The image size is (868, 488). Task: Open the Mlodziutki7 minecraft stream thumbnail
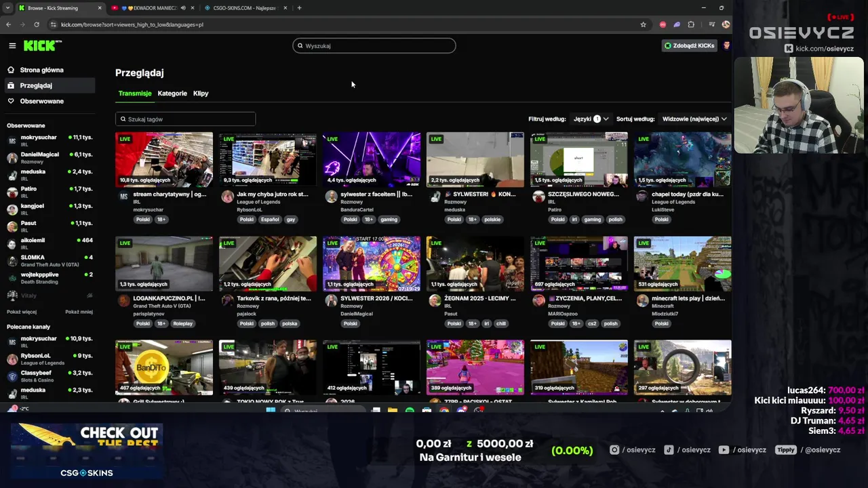(683, 264)
